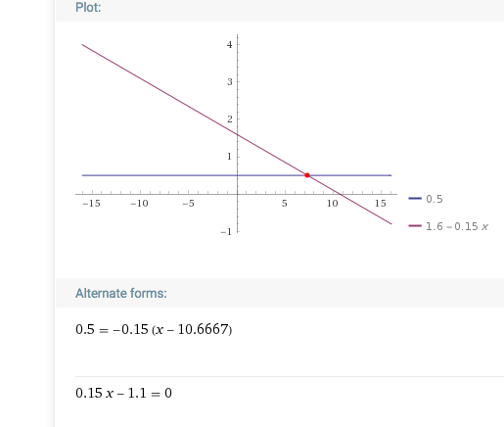Click x-axis label −5 on plot
The image size is (504, 427).
pos(188,204)
